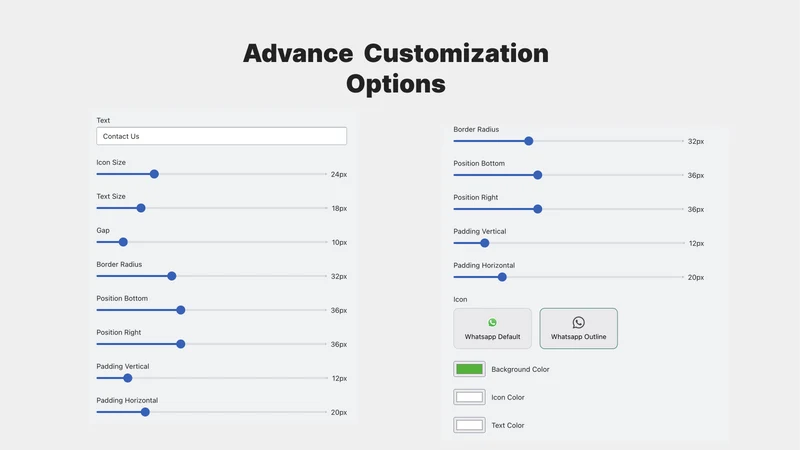Image resolution: width=800 pixels, height=450 pixels.
Task: Click the Text Size label
Action: click(x=111, y=196)
